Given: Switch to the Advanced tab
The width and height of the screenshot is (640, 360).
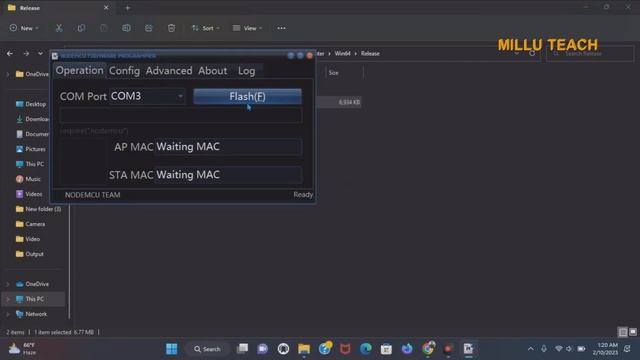Looking at the screenshot, I should click(169, 71).
